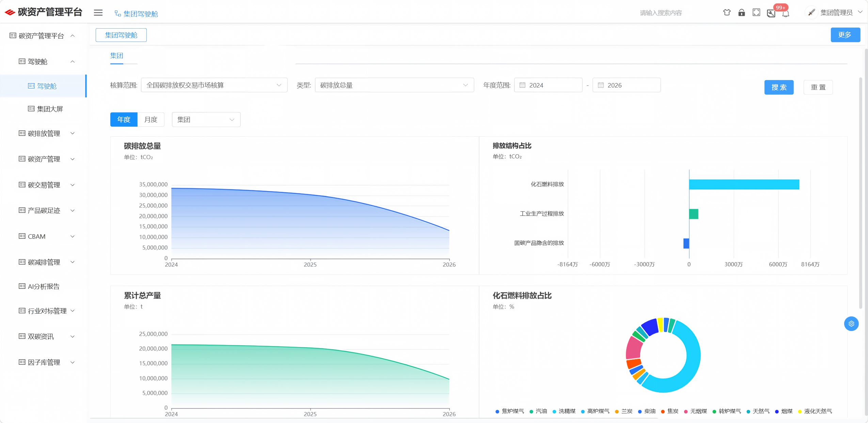Click the 更多 button

tap(845, 35)
